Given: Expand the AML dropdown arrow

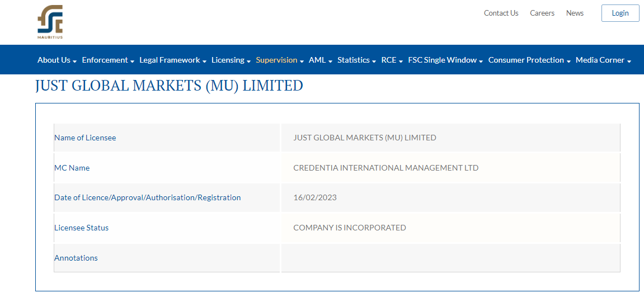Looking at the screenshot, I should (x=330, y=61).
